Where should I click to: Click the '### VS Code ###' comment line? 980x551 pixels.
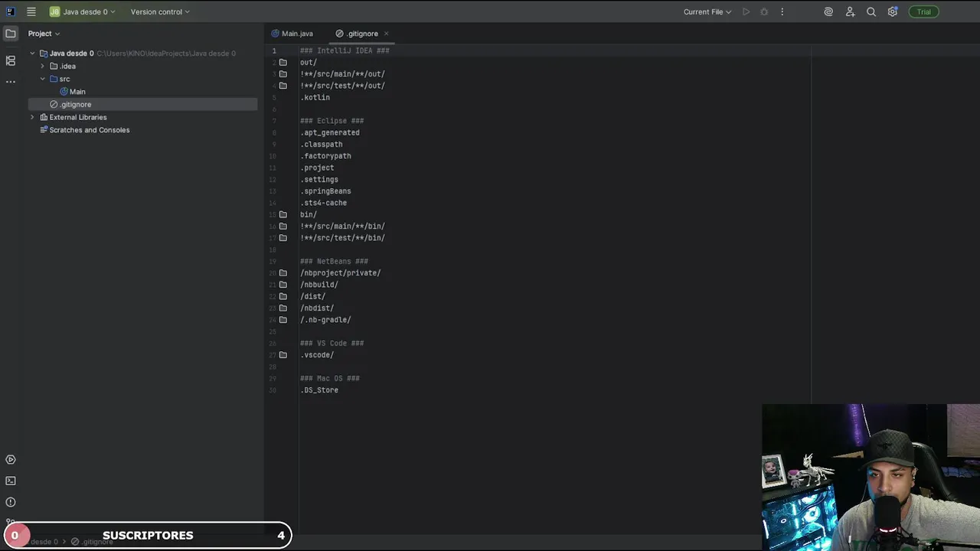332,344
